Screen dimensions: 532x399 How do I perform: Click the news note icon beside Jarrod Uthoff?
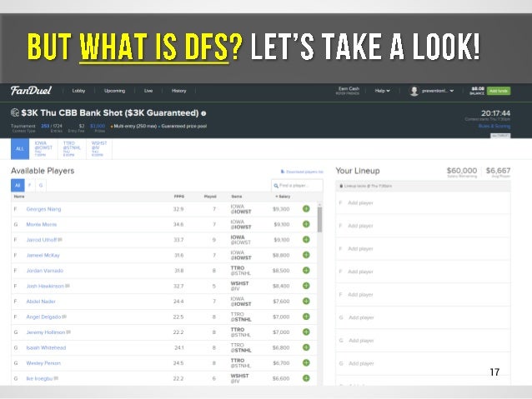(60, 240)
